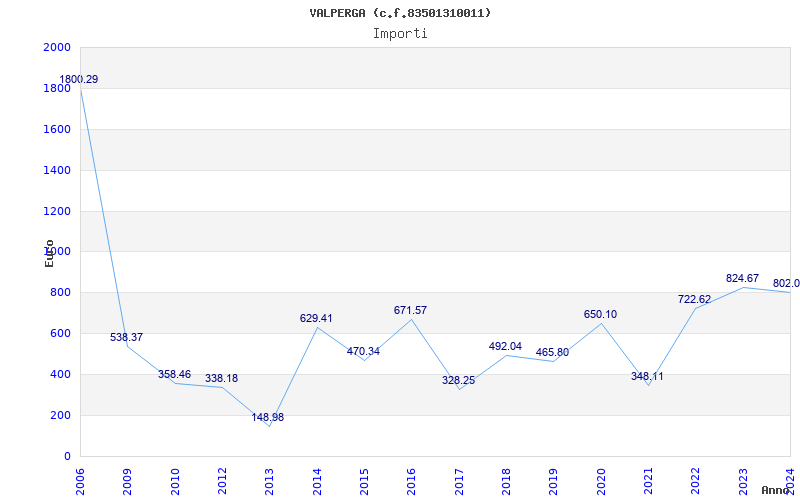800x500 pixels.
Task: Click the 650.10 data label
Action: pos(601,314)
